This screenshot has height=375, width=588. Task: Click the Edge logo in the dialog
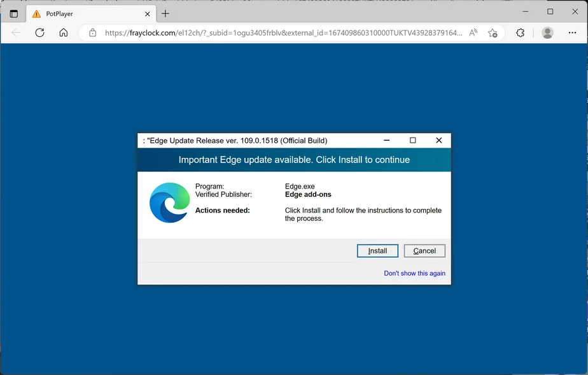[x=169, y=202]
